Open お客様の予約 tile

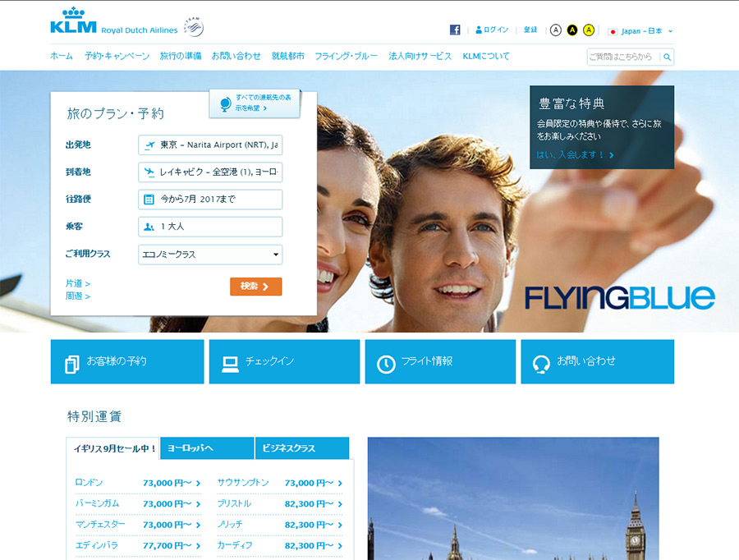click(127, 361)
